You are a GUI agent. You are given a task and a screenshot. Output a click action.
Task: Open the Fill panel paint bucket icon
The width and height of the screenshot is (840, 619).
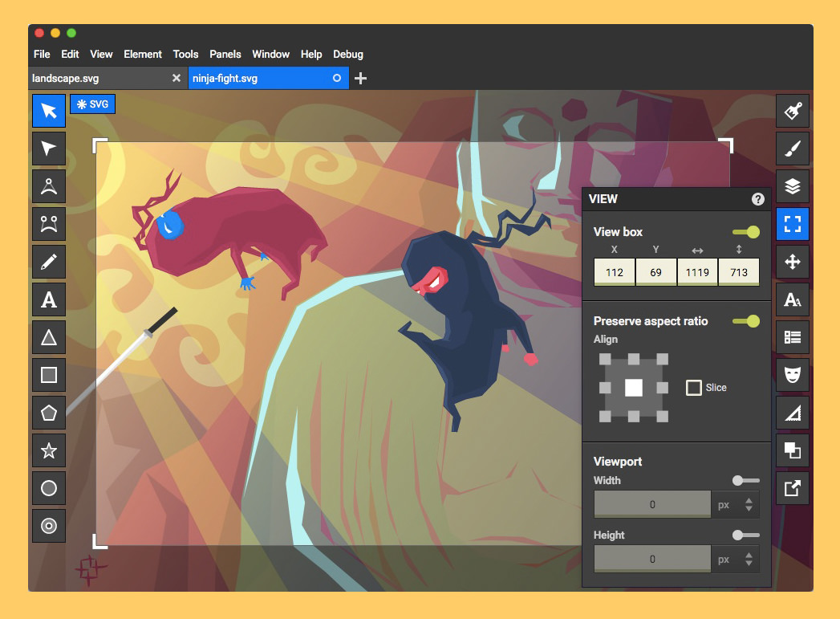pyautogui.click(x=793, y=111)
